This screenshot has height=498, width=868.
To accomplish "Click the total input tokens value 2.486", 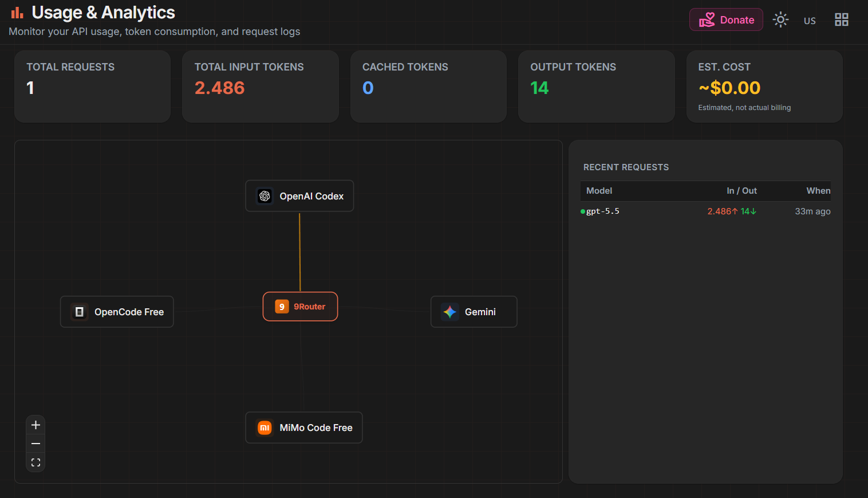I will (220, 88).
